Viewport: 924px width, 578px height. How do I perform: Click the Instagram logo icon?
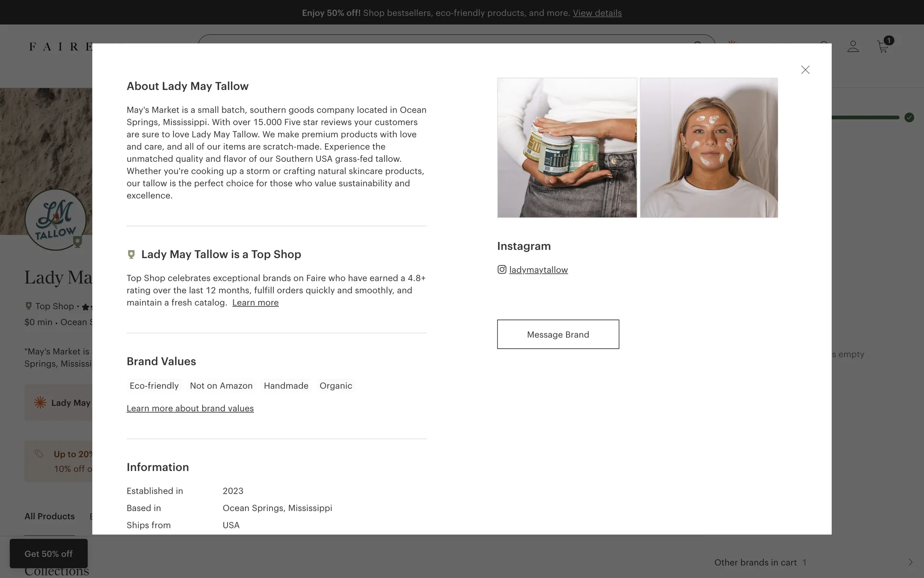click(502, 270)
